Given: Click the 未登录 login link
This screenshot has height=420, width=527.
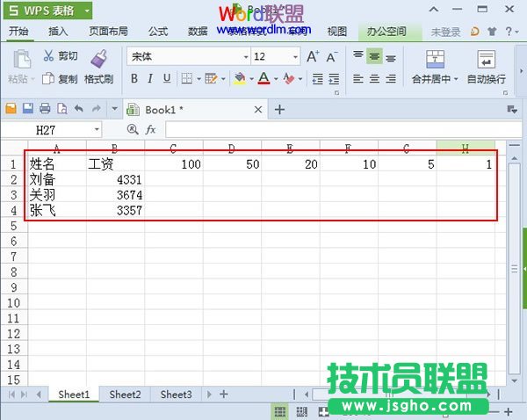Looking at the screenshot, I should click(x=445, y=32).
